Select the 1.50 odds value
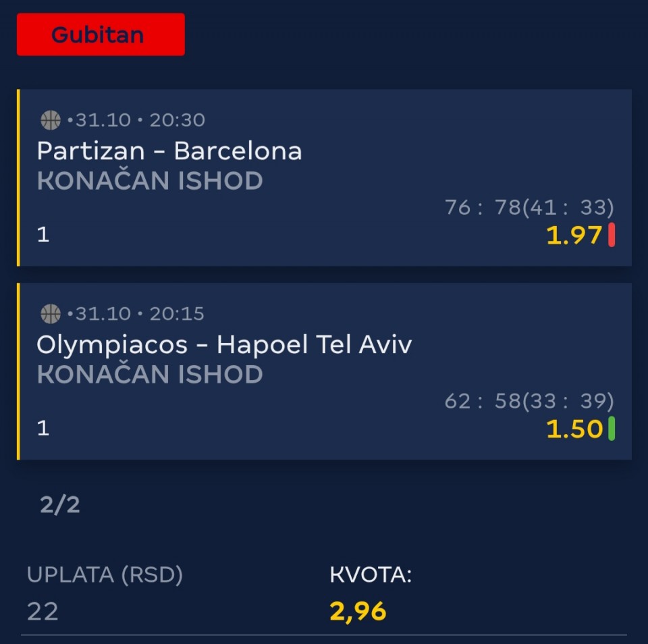 click(574, 429)
